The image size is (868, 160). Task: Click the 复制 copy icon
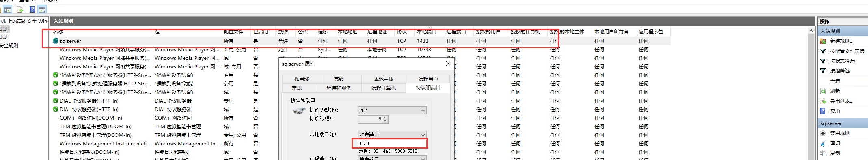point(823,153)
